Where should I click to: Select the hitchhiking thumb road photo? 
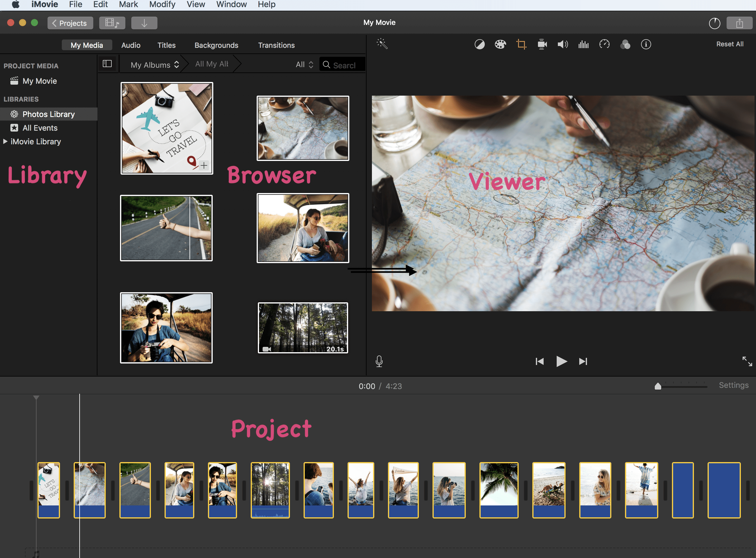point(167,228)
